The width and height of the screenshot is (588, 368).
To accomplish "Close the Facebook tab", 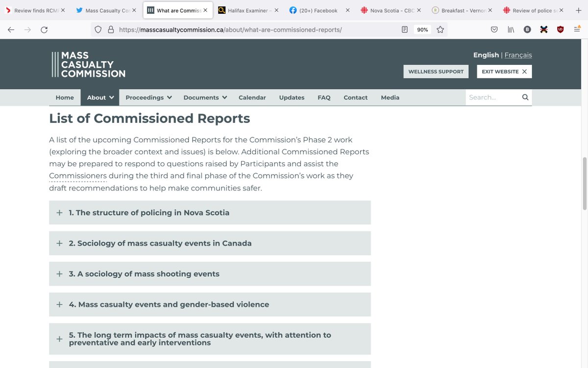I will (348, 10).
